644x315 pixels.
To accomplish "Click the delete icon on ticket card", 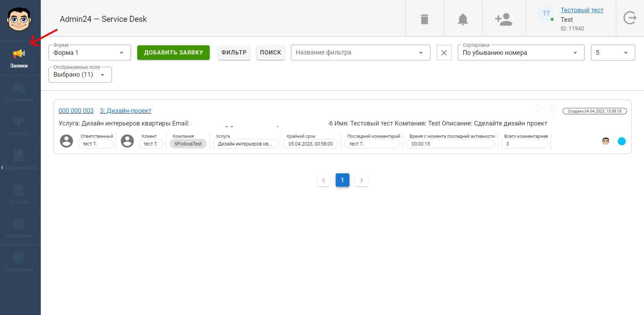I will [552, 111].
